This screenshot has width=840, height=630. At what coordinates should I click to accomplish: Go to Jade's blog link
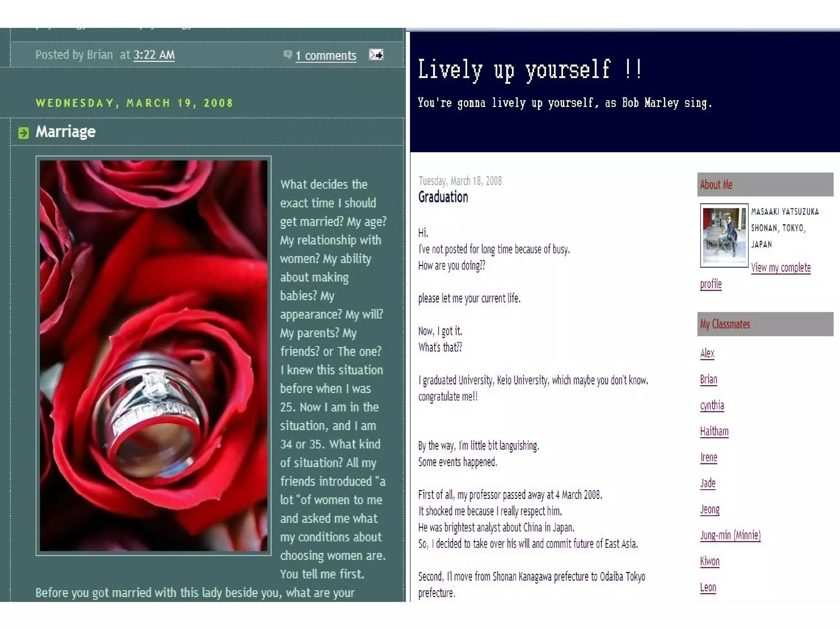(x=708, y=483)
